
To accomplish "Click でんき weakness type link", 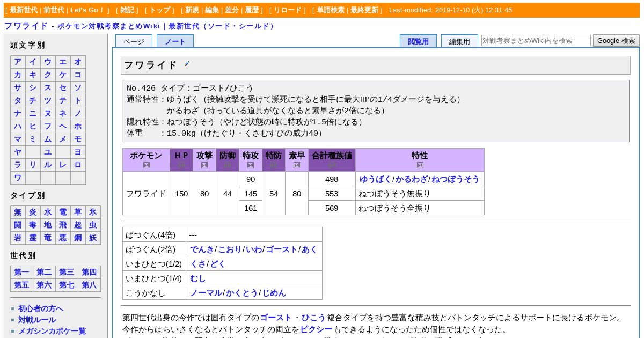I will pos(202,249).
